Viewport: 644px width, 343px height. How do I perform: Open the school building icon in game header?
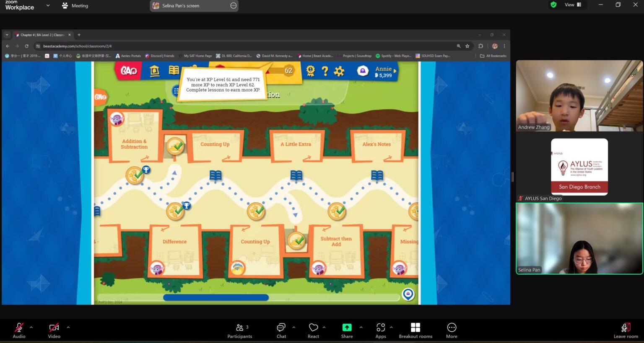[x=155, y=71]
